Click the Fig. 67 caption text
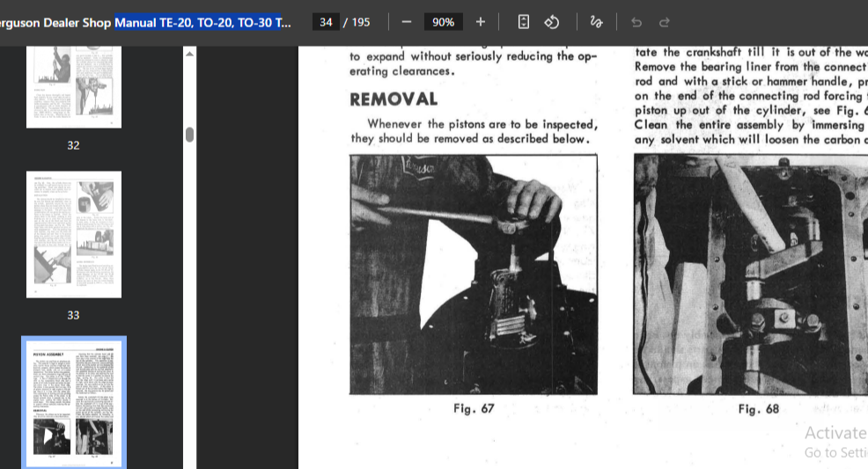This screenshot has width=868, height=469. pyautogui.click(x=474, y=409)
